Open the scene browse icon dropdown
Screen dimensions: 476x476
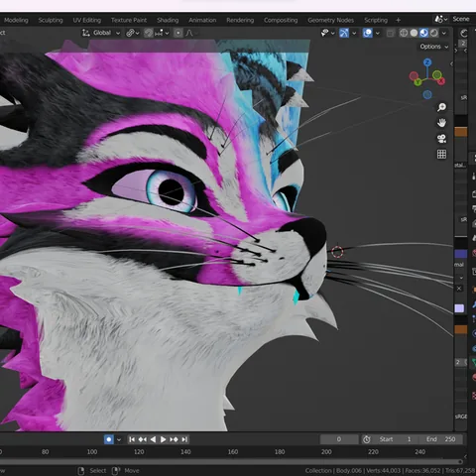[x=441, y=19]
